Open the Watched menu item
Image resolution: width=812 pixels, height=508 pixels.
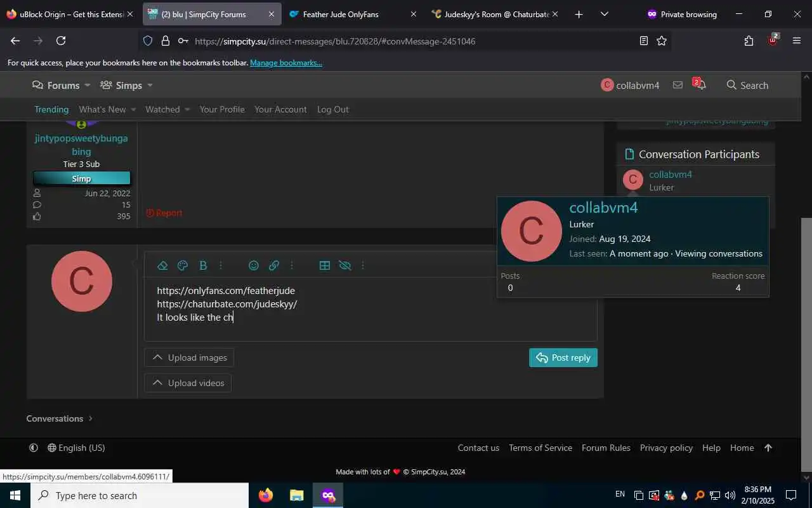pos(162,109)
